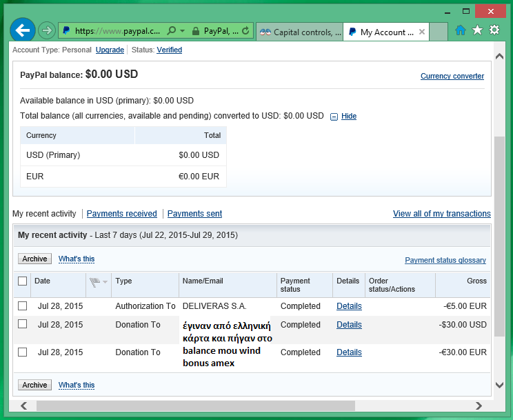Click the vertical scrollbar up arrow
This screenshot has height=420, width=513.
coord(499,57)
